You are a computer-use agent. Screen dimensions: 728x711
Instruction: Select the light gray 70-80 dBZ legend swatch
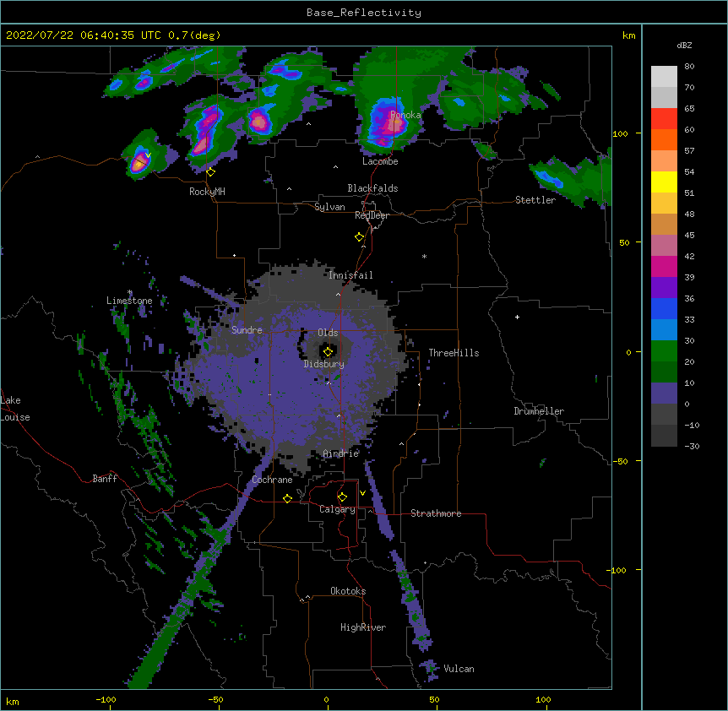664,77
